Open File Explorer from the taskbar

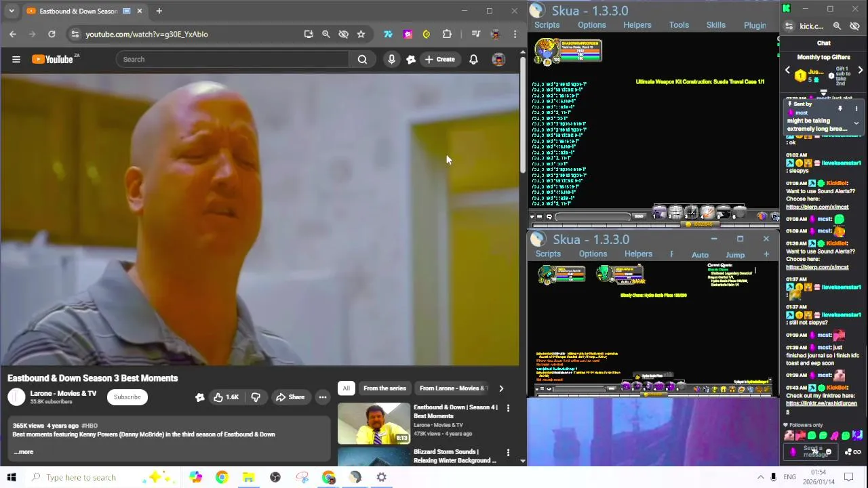point(248,477)
